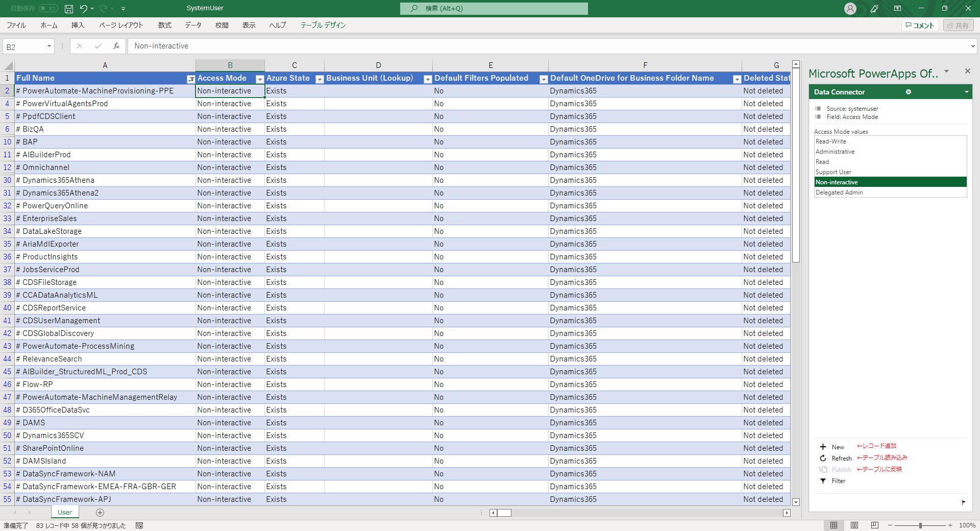Switch to Normal view icon
Image resolution: width=980 pixels, height=531 pixels.
834,525
